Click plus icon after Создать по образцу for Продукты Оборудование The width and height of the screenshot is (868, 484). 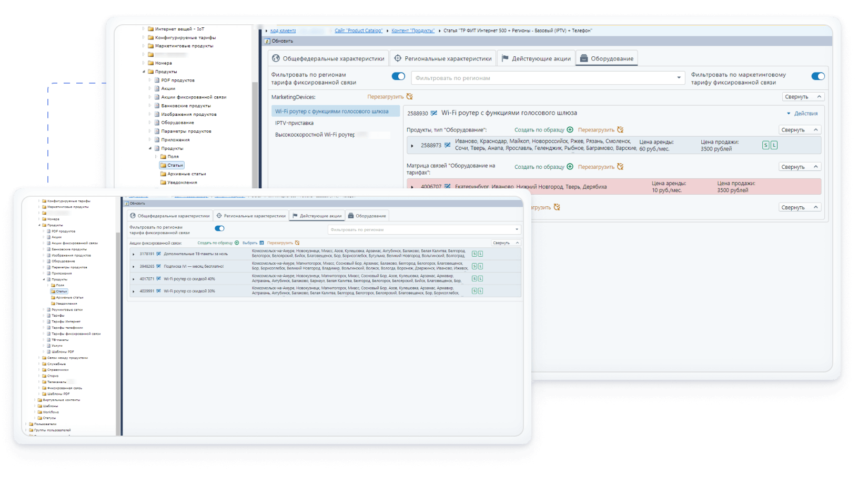click(x=570, y=130)
